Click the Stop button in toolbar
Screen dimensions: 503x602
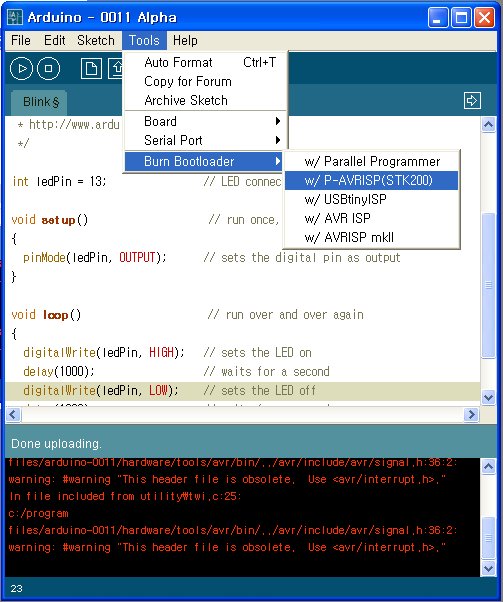(x=48, y=68)
